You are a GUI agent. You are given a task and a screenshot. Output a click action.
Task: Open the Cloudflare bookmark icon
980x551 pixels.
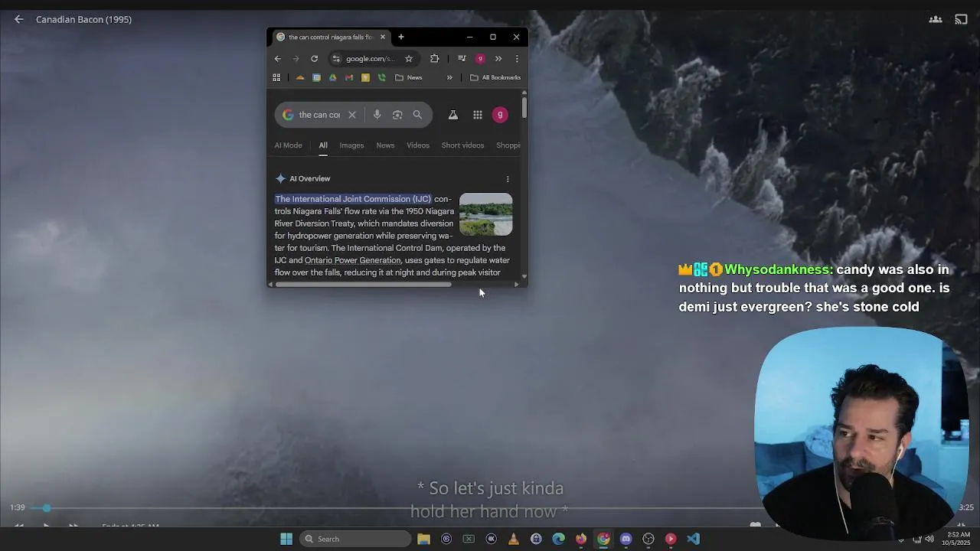(300, 77)
